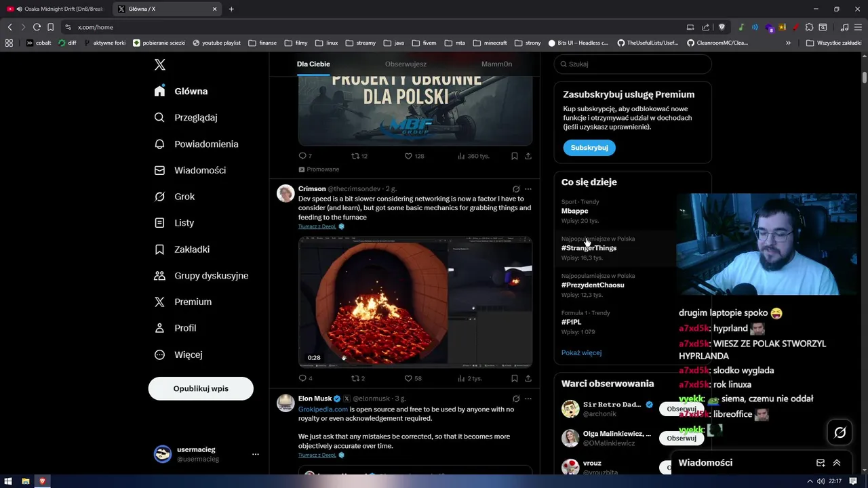This screenshot has height=488, width=868.
Task: Open more options on Crimson's post
Action: coord(528,189)
